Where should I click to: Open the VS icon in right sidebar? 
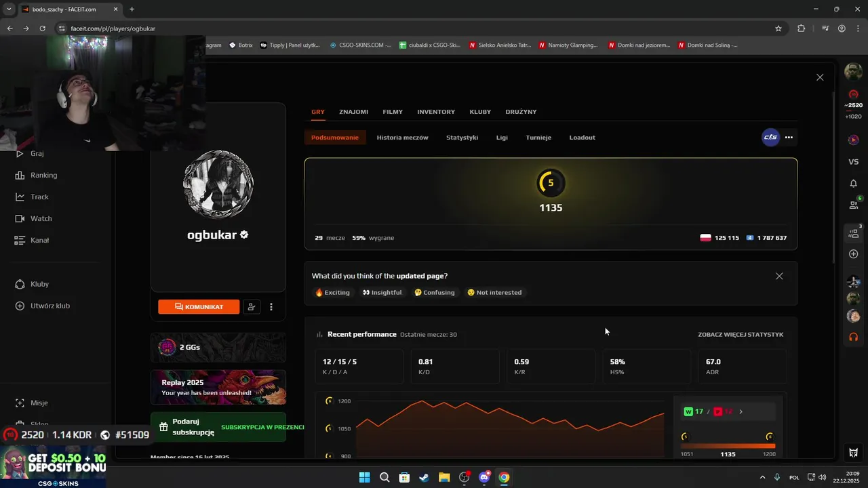(854, 162)
